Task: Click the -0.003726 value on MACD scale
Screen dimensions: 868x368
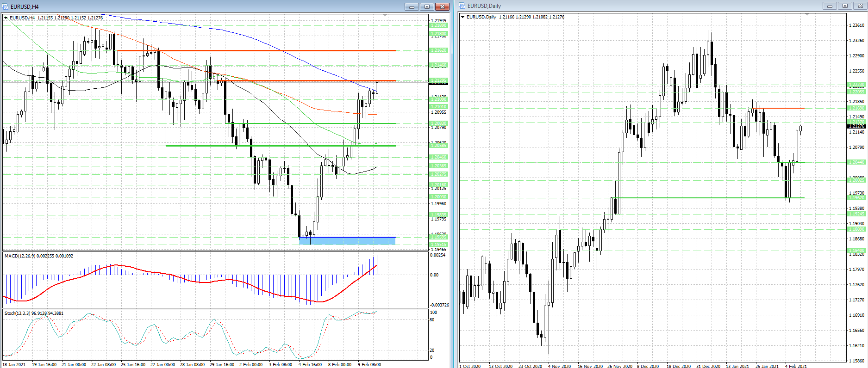Action: [440, 305]
